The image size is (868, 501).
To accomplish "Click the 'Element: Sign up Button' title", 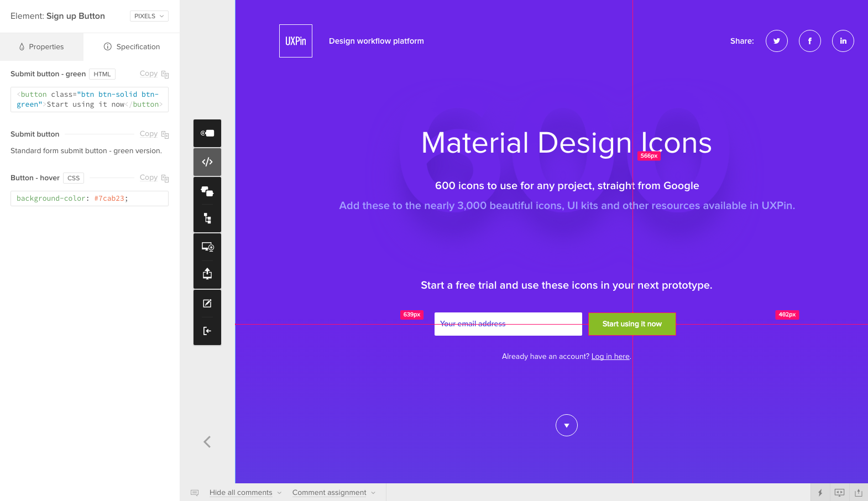I will [x=57, y=16].
